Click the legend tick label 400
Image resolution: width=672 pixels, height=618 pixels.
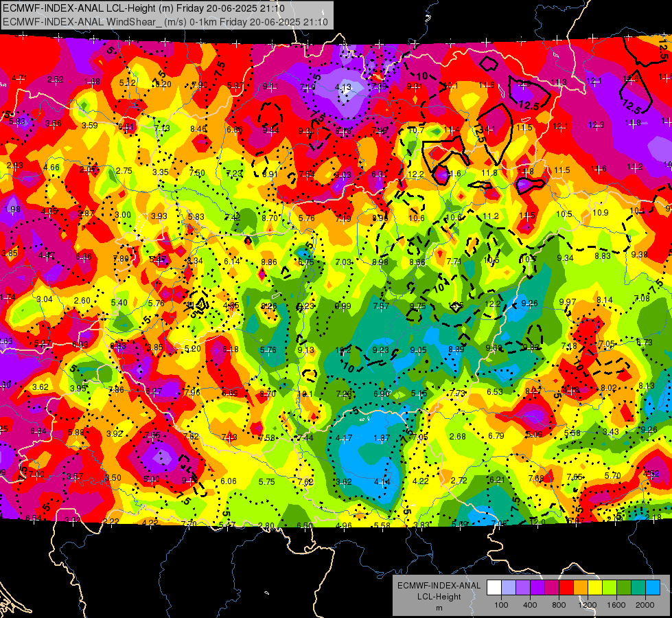(x=530, y=605)
